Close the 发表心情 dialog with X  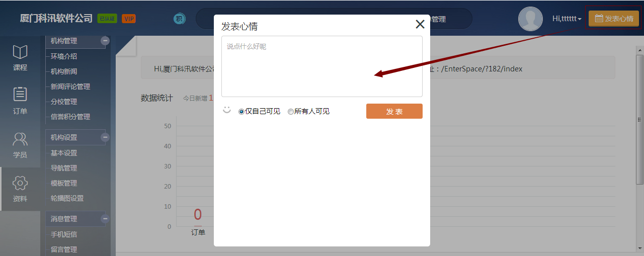click(420, 24)
